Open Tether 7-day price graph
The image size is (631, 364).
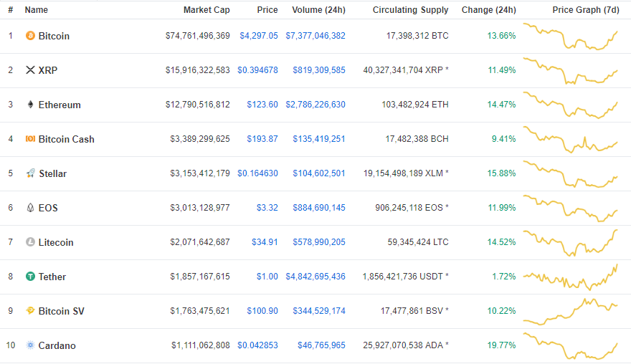pos(571,277)
